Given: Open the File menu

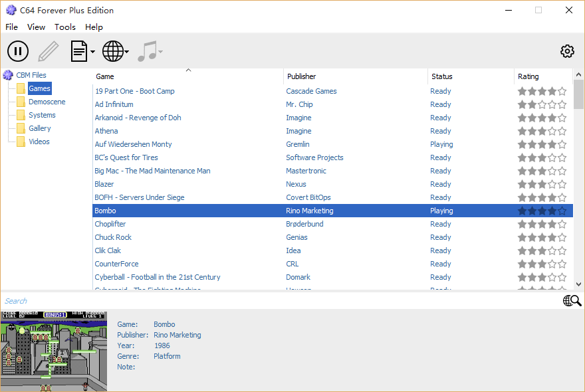Looking at the screenshot, I should (11, 27).
